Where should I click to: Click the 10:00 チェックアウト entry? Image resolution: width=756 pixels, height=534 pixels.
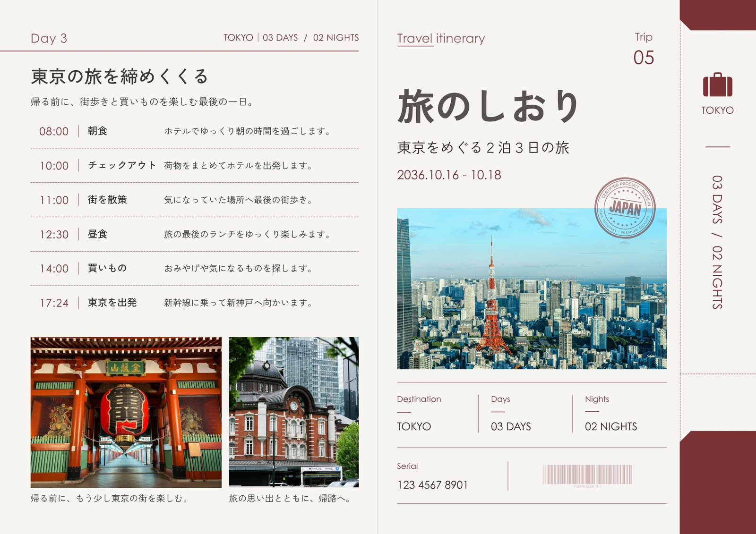[x=195, y=165]
